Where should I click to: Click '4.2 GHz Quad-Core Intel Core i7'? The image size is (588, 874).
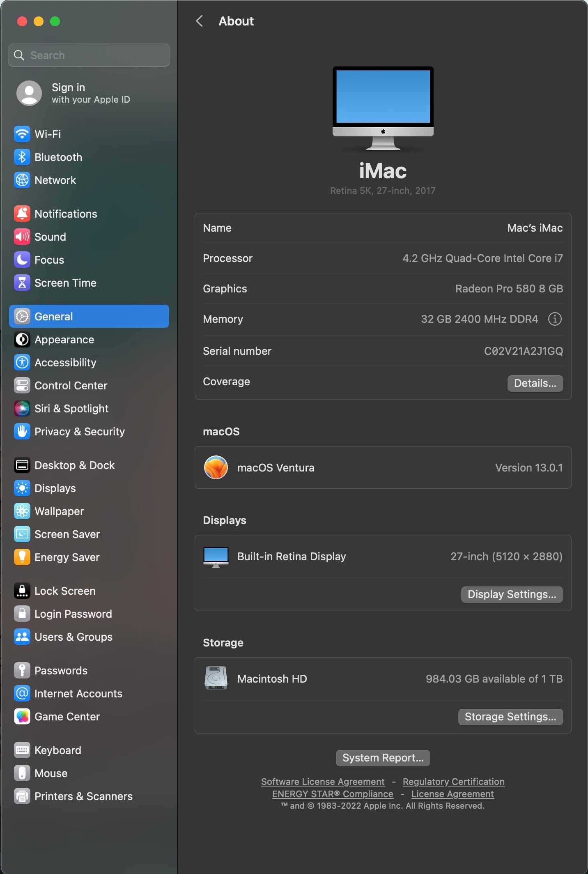[482, 258]
